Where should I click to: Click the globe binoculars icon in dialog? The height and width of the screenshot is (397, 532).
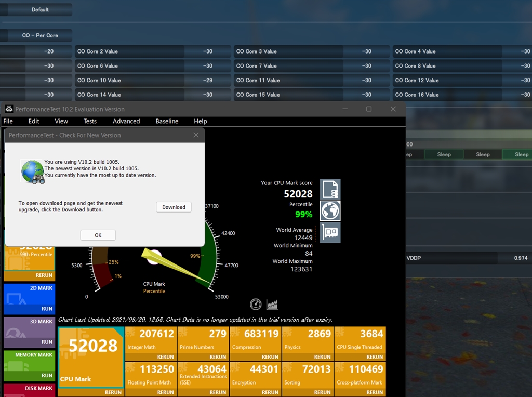click(33, 172)
